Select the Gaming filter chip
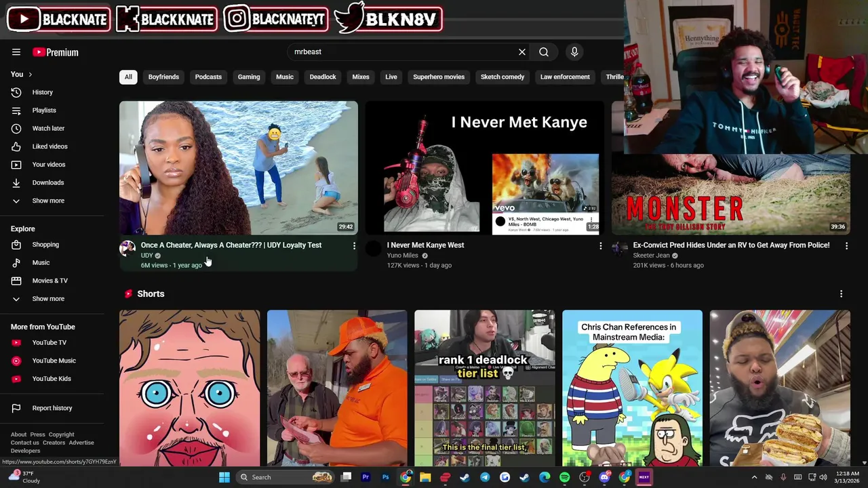868x488 pixels. [x=249, y=77]
